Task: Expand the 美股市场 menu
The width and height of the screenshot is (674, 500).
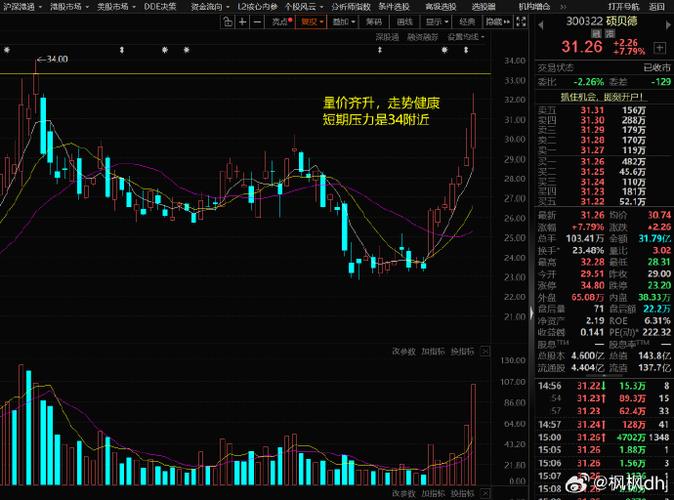Action: click(116, 6)
